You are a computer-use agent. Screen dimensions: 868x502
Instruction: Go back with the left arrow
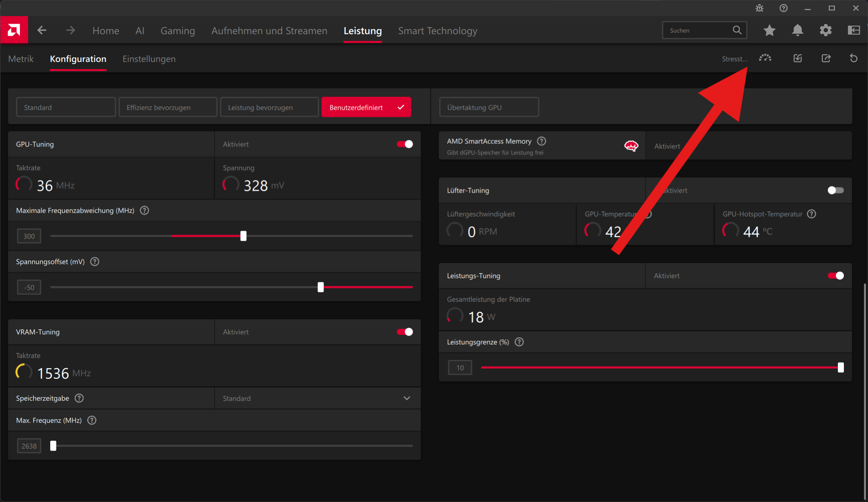[x=42, y=30]
